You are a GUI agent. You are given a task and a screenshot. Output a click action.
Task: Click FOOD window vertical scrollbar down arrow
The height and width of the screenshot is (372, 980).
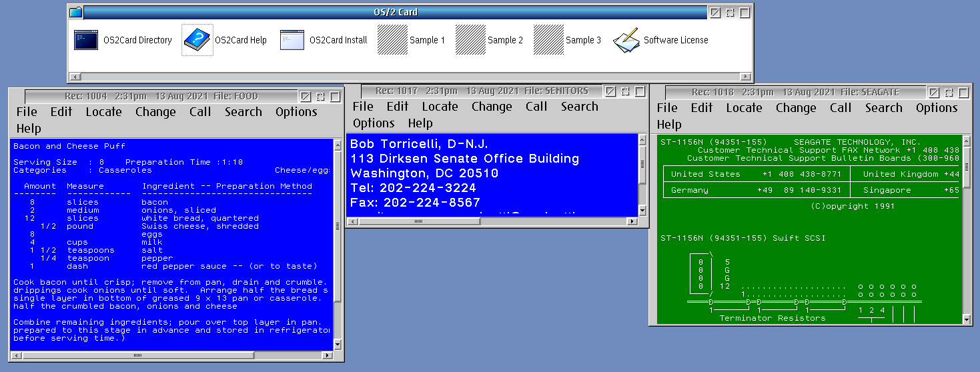tap(337, 344)
